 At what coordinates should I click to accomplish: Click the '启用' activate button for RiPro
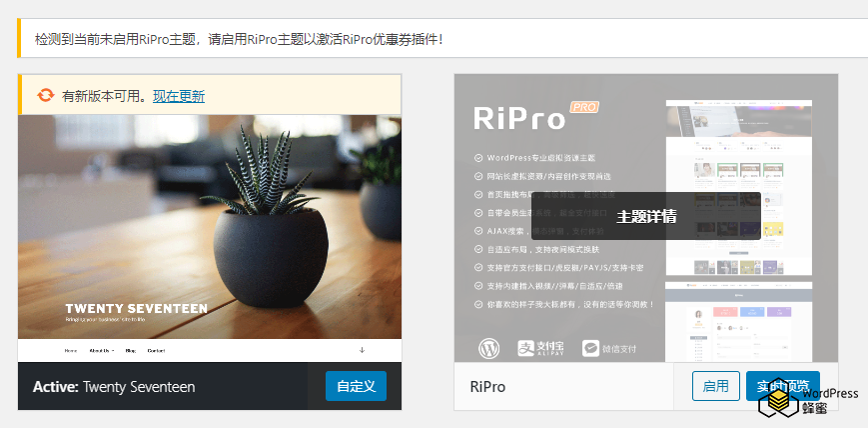tap(716, 386)
